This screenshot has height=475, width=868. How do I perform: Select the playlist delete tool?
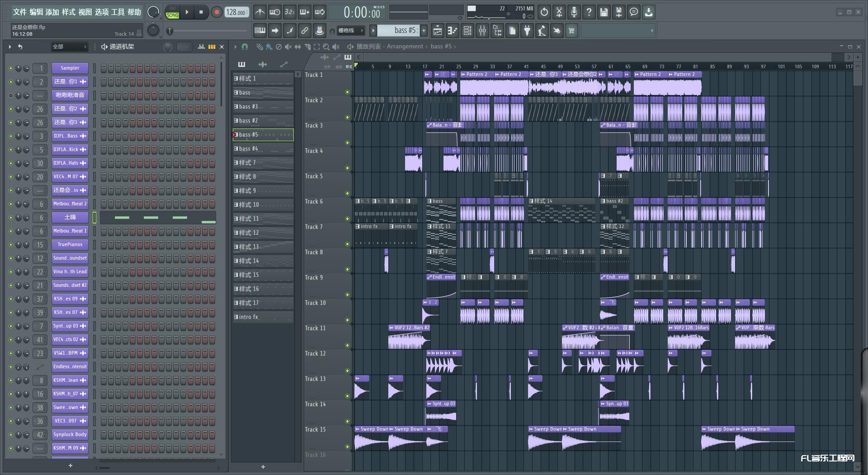[278, 47]
